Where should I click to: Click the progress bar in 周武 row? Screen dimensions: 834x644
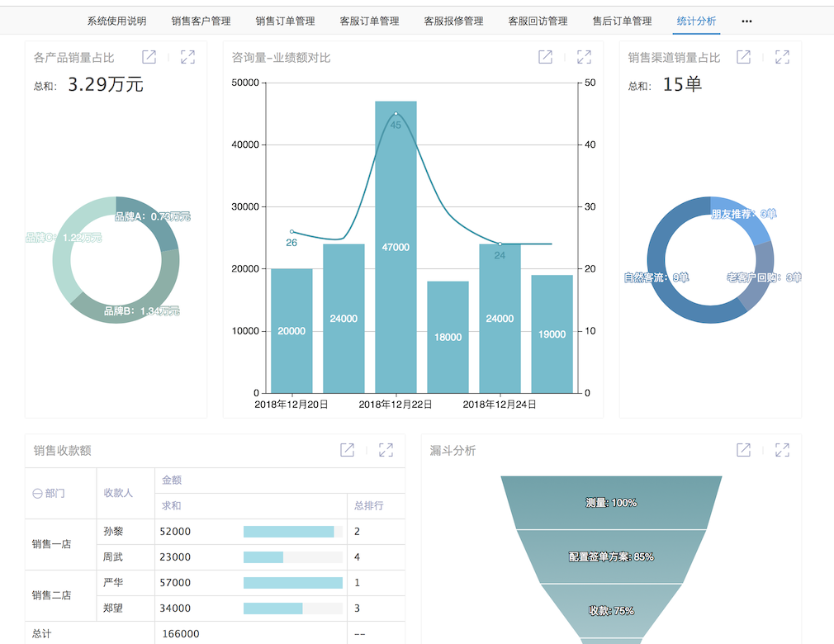pyautogui.click(x=293, y=556)
